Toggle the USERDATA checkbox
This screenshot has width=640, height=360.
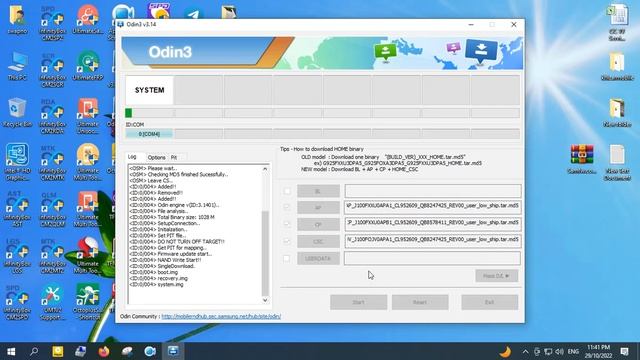[x=287, y=258]
